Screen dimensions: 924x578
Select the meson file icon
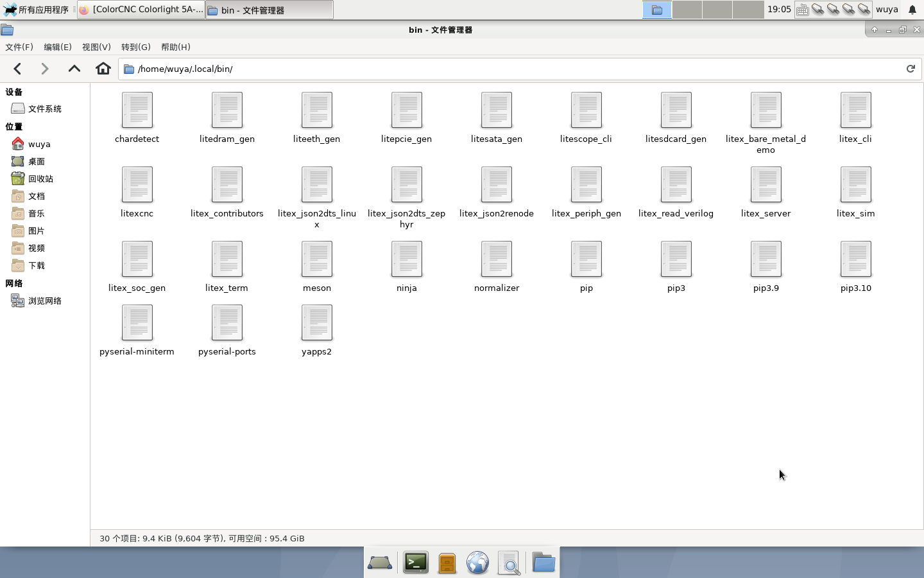pos(317,259)
